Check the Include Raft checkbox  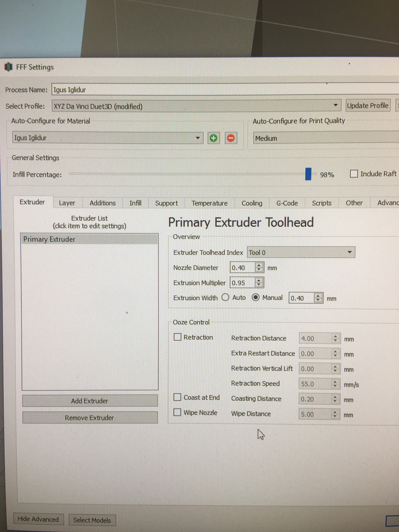point(354,174)
